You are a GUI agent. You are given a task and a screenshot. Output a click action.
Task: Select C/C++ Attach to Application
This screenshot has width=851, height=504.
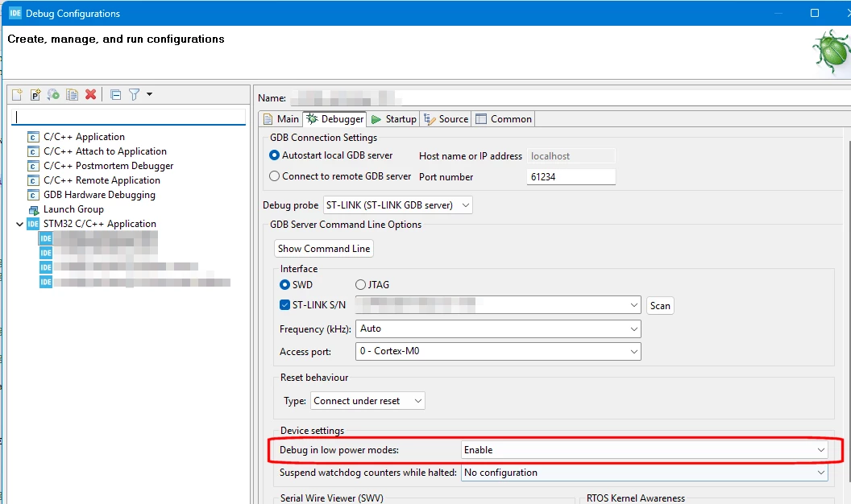(x=105, y=151)
